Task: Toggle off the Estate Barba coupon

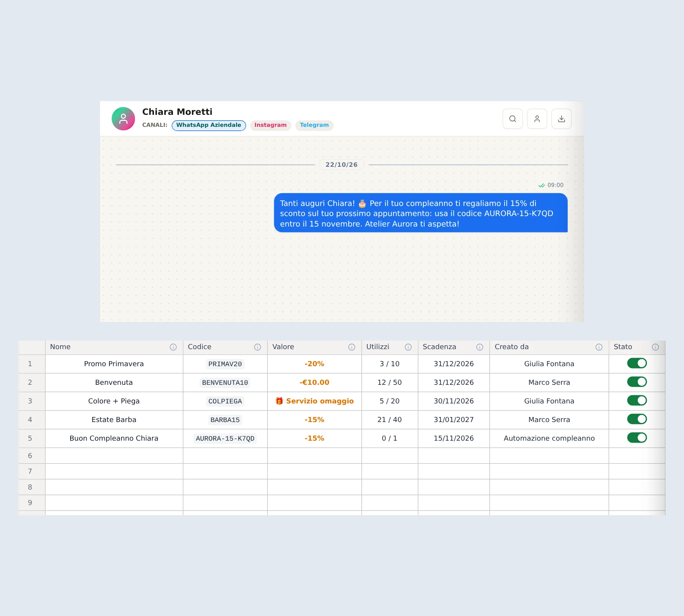Action: click(x=637, y=419)
